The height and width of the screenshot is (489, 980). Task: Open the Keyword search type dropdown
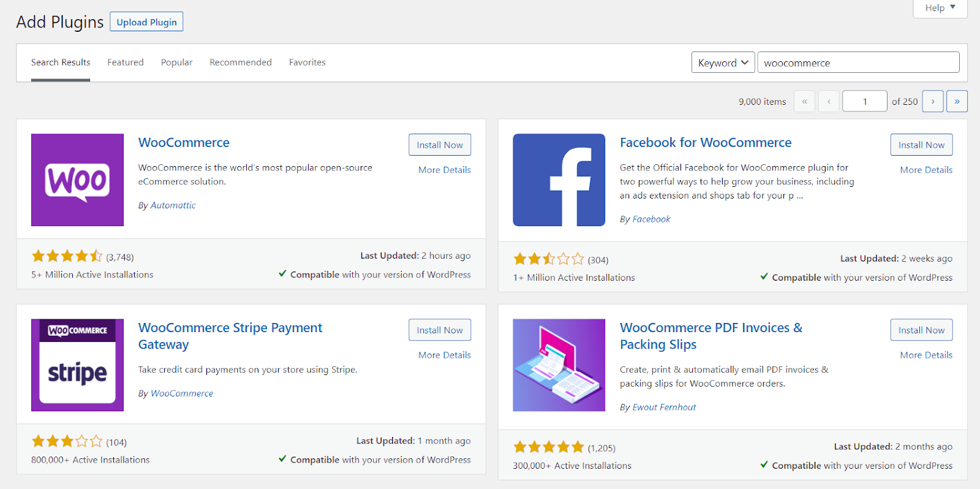pos(723,63)
